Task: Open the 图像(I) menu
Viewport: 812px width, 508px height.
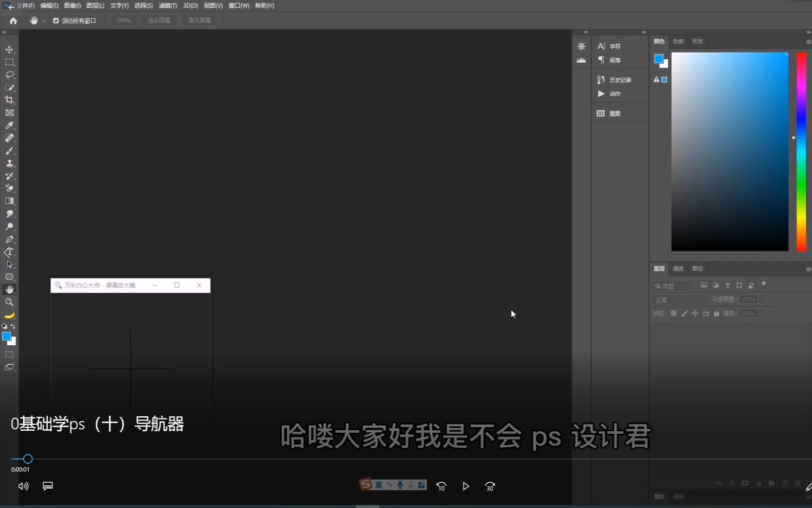Action: click(72, 6)
